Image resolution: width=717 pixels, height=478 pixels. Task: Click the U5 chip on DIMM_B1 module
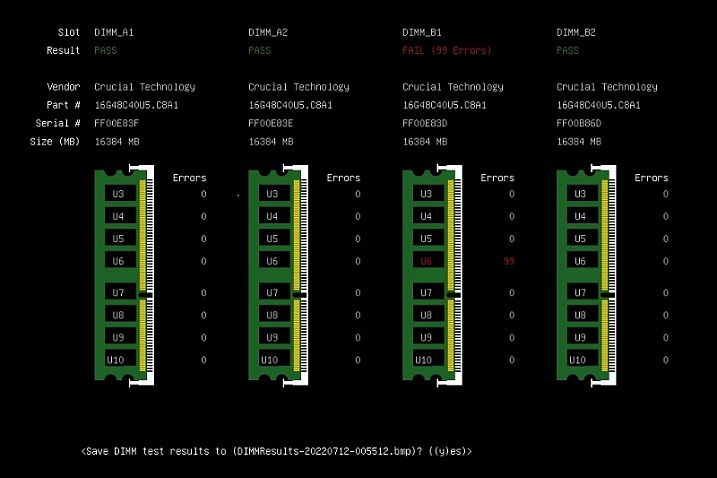[x=428, y=238]
